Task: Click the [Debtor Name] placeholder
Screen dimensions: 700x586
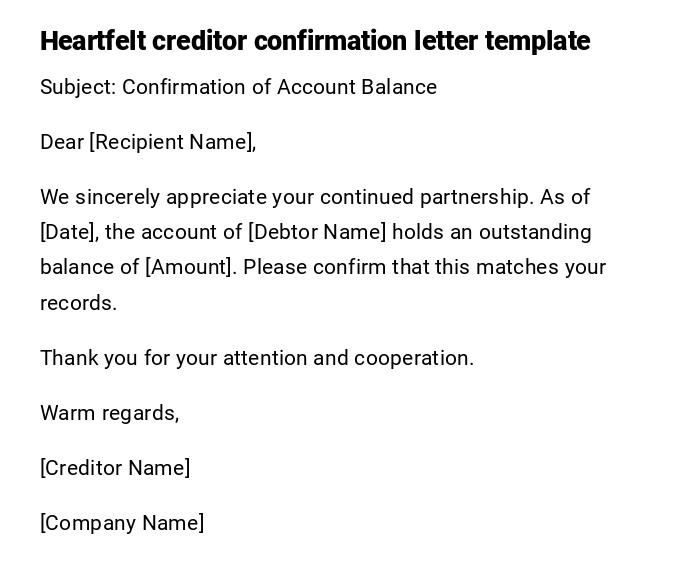Action: [x=317, y=232]
